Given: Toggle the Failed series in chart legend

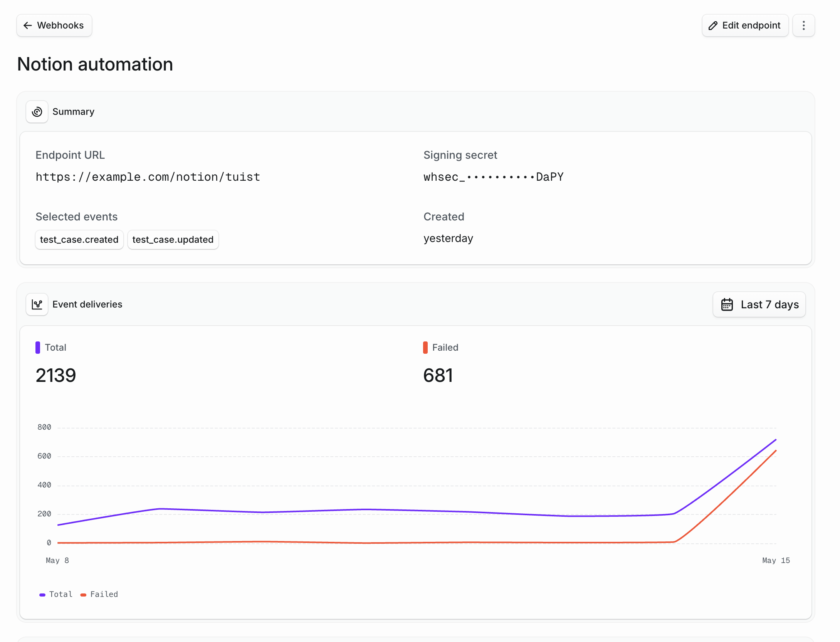Looking at the screenshot, I should click(x=99, y=594).
